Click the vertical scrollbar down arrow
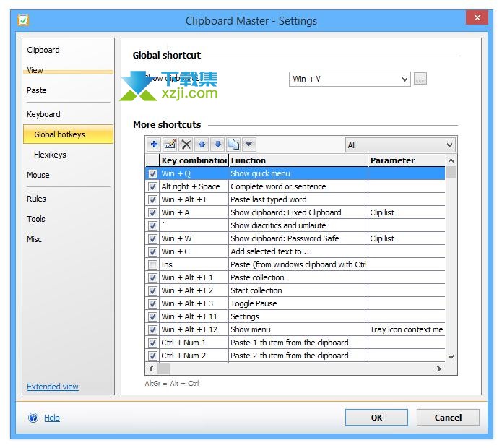 point(451,357)
